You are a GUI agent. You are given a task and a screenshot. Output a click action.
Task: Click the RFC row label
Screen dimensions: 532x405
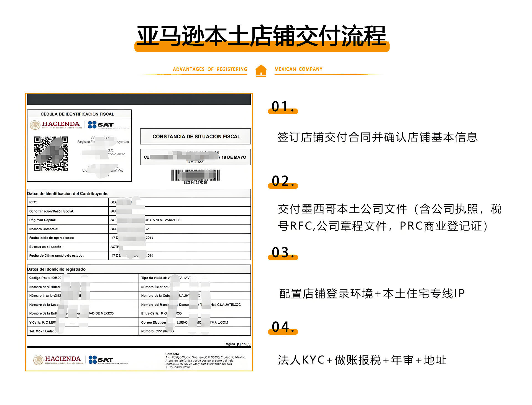point(33,202)
